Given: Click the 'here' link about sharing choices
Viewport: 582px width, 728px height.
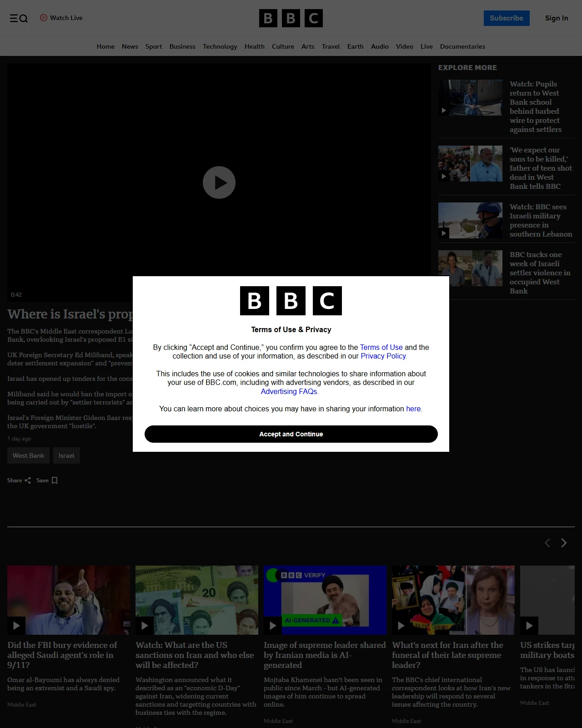Looking at the screenshot, I should [x=413, y=409].
